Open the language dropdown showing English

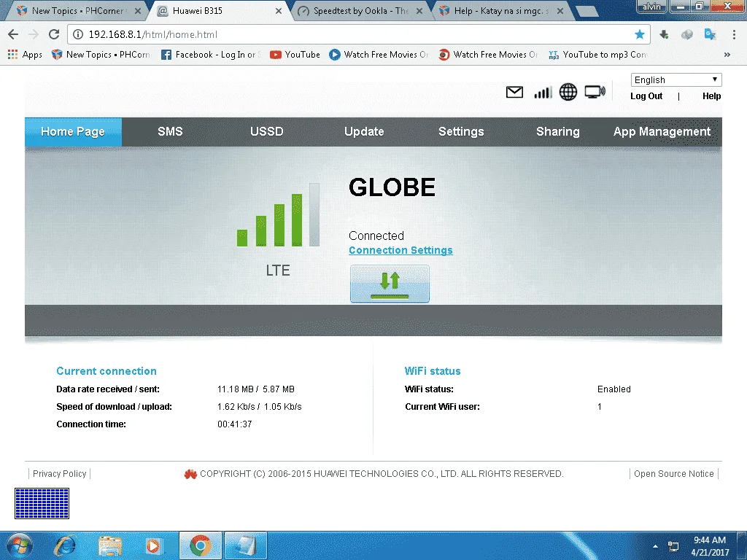click(x=676, y=79)
